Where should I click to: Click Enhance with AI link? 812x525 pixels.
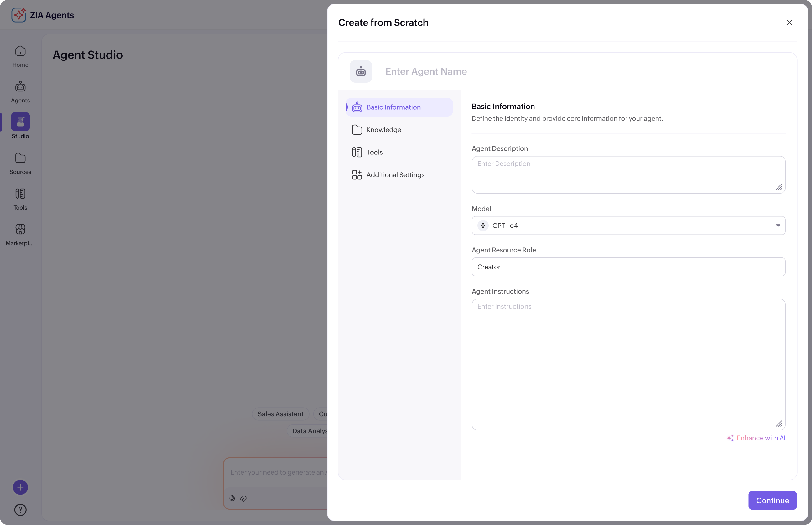[761, 439]
